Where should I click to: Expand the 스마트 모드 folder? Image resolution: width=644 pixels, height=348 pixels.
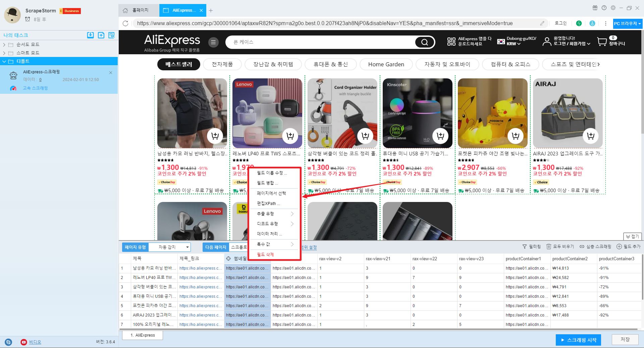click(4, 53)
